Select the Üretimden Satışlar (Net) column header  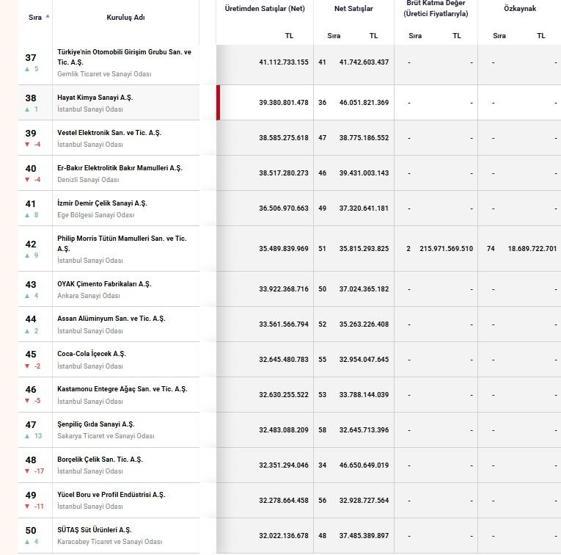coord(265,9)
